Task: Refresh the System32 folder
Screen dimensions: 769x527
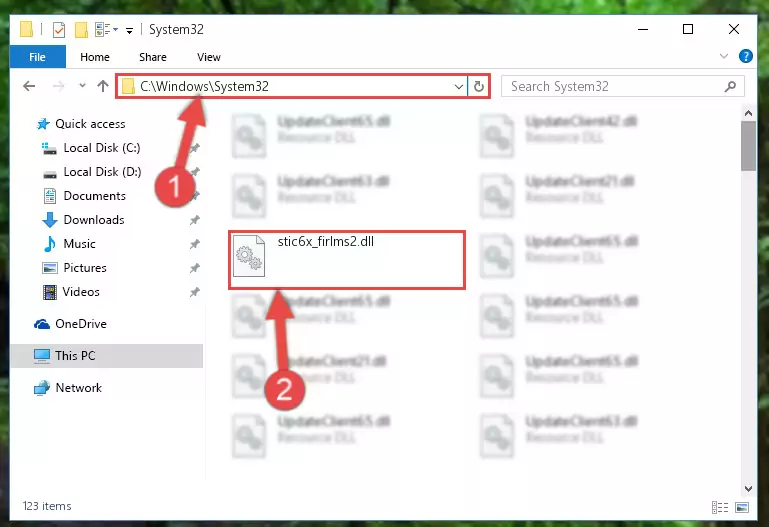Action: point(479,87)
